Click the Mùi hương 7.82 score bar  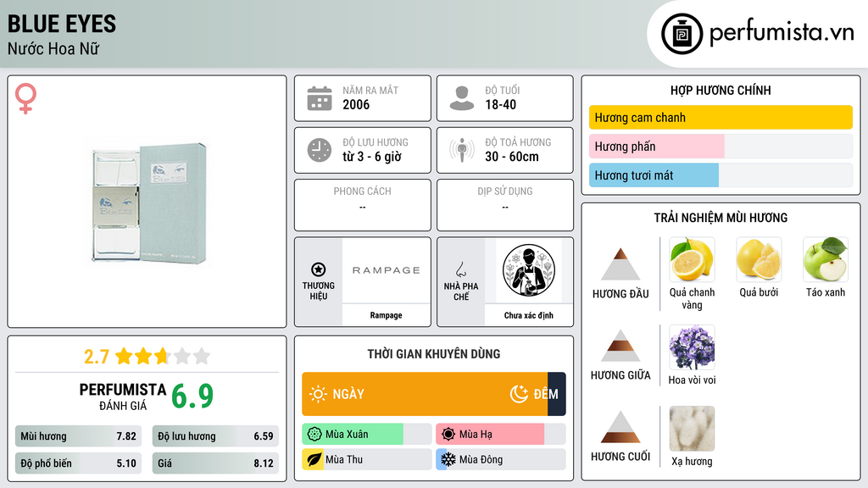click(x=79, y=436)
